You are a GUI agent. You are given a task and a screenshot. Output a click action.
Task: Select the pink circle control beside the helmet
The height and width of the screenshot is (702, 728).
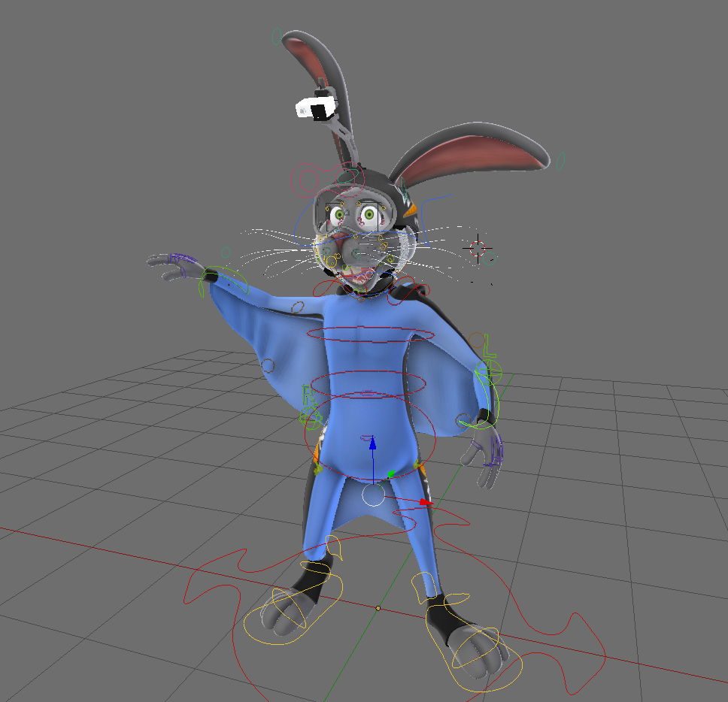tap(308, 180)
